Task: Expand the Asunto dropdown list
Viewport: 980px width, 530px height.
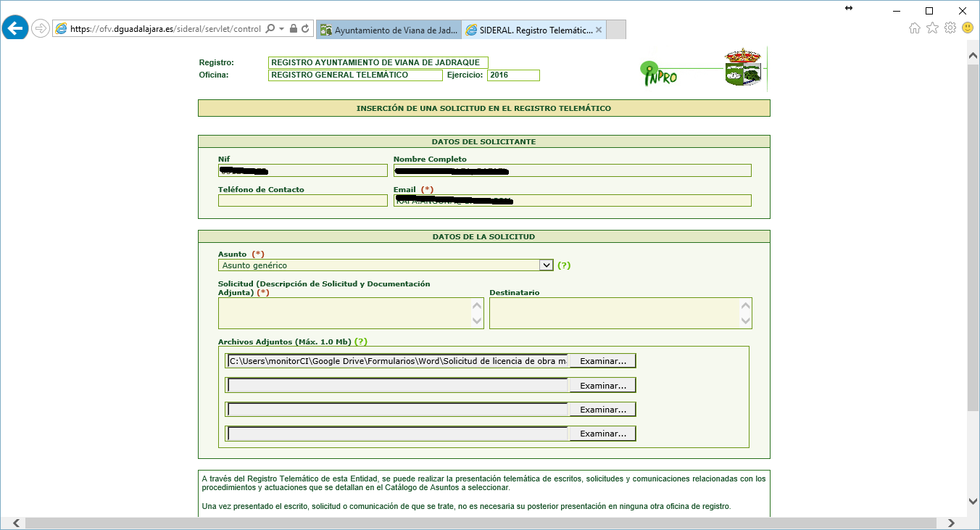Action: coord(547,265)
